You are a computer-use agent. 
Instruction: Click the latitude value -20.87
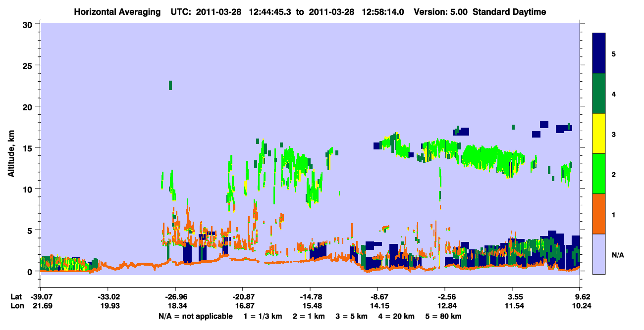(x=242, y=297)
